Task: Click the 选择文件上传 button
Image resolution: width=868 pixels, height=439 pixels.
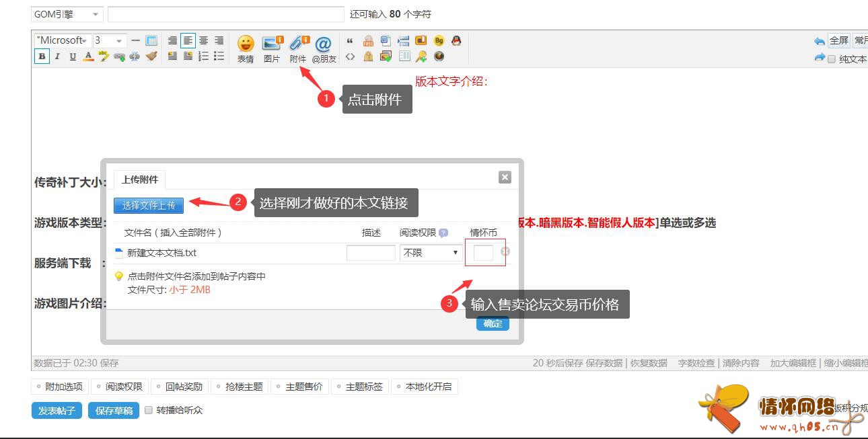Action: (x=148, y=206)
